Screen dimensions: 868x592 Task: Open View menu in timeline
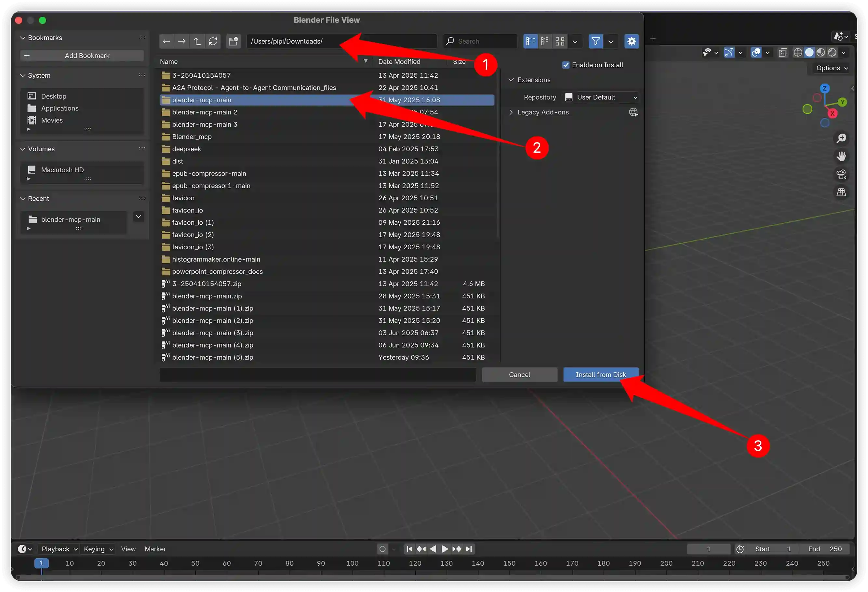click(x=128, y=549)
